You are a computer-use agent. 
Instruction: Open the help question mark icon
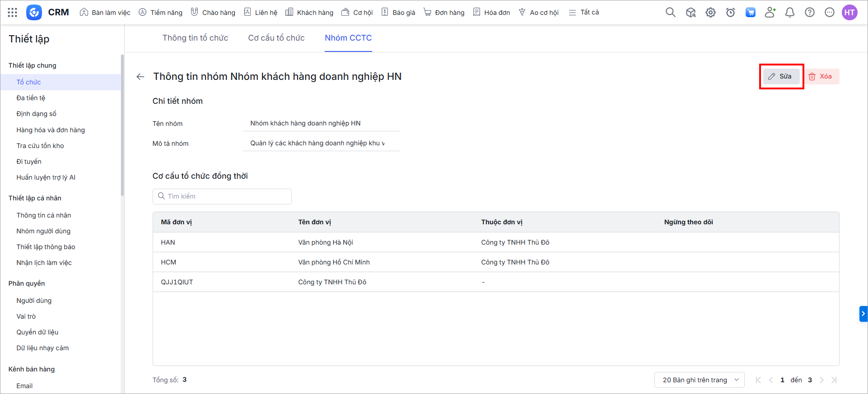[810, 13]
